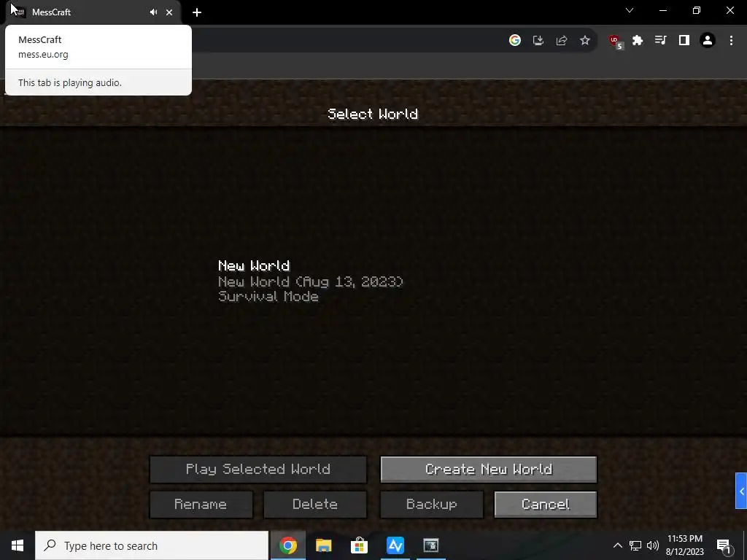Open the framed-window app icon in taskbar
Screen dimensions: 747x560
431,545
